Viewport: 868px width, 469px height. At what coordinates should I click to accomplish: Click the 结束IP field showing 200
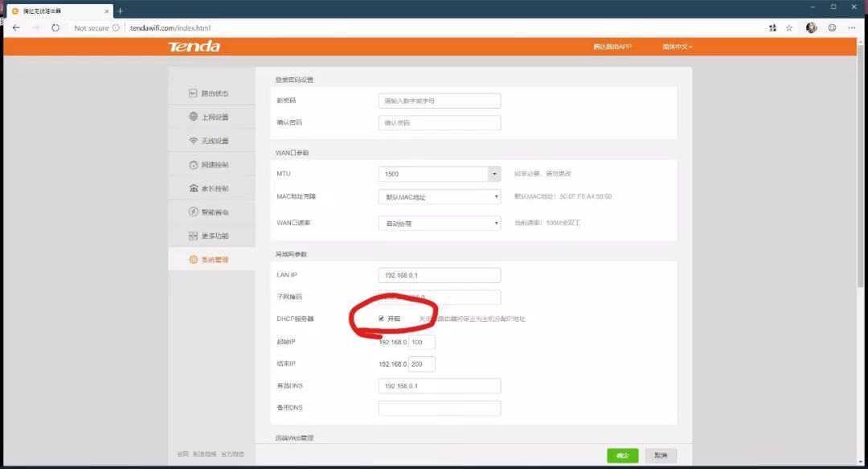(421, 364)
